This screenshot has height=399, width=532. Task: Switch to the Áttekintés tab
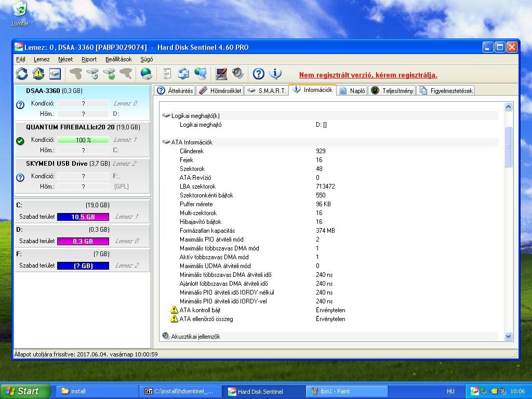coord(175,90)
